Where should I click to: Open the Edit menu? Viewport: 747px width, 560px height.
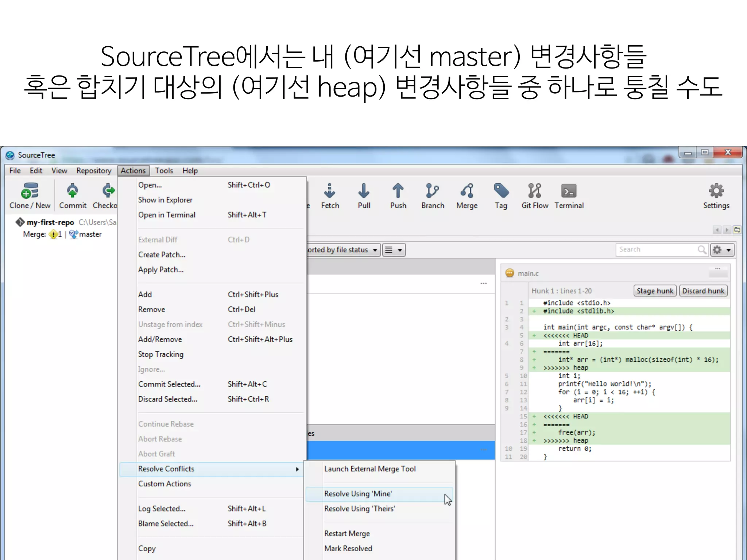(36, 171)
